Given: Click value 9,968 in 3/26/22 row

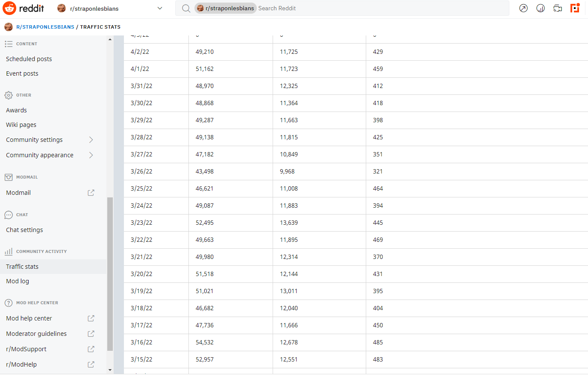Looking at the screenshot, I should point(287,171).
